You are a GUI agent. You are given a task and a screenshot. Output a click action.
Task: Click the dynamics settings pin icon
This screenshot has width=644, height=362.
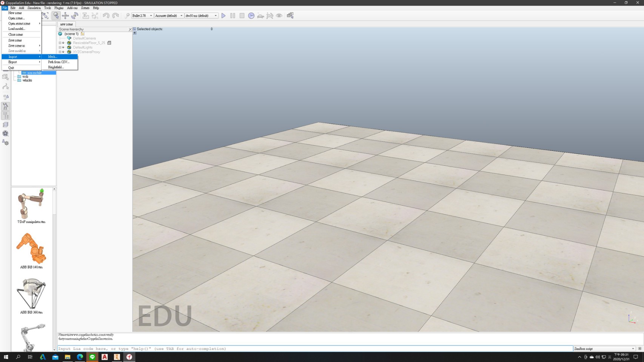[x=127, y=15]
